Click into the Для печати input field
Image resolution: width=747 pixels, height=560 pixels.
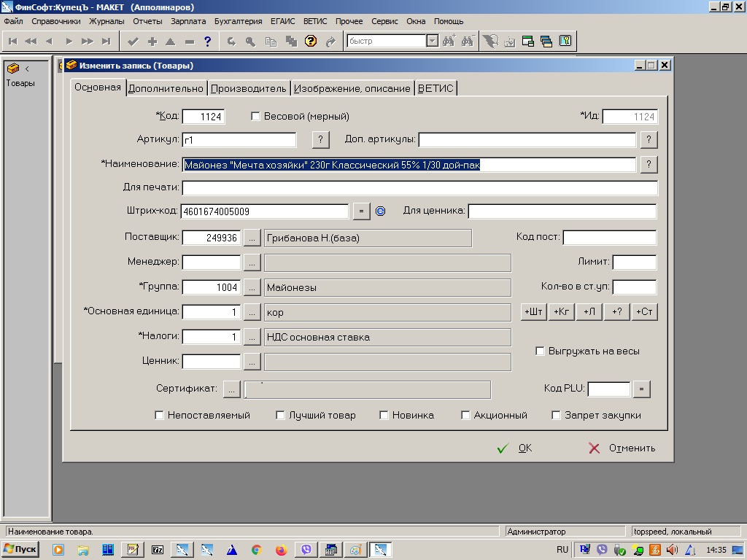[419, 187]
